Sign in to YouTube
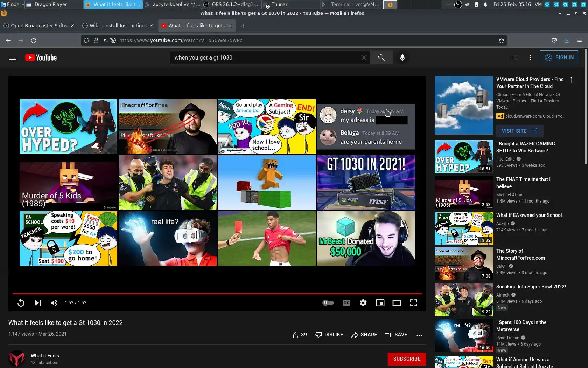 point(559,57)
